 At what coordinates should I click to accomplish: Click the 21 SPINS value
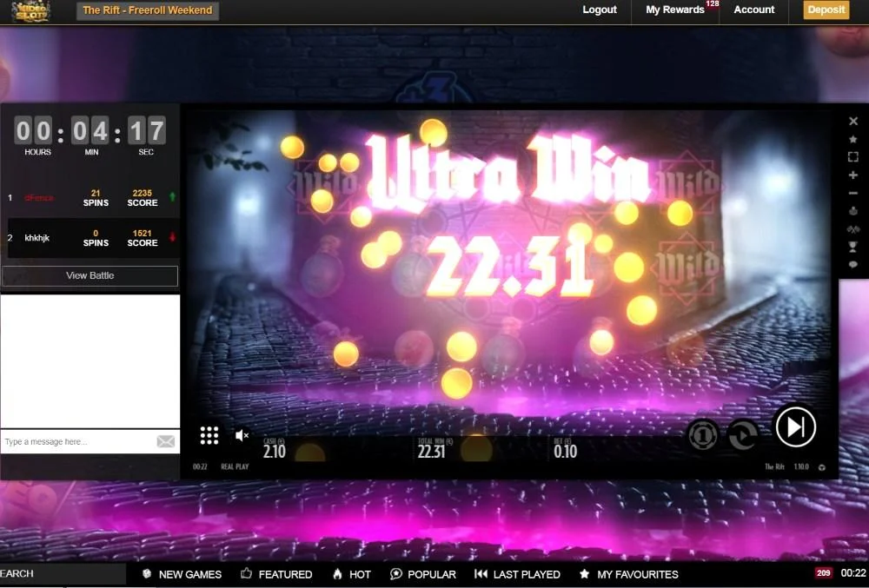point(96,198)
